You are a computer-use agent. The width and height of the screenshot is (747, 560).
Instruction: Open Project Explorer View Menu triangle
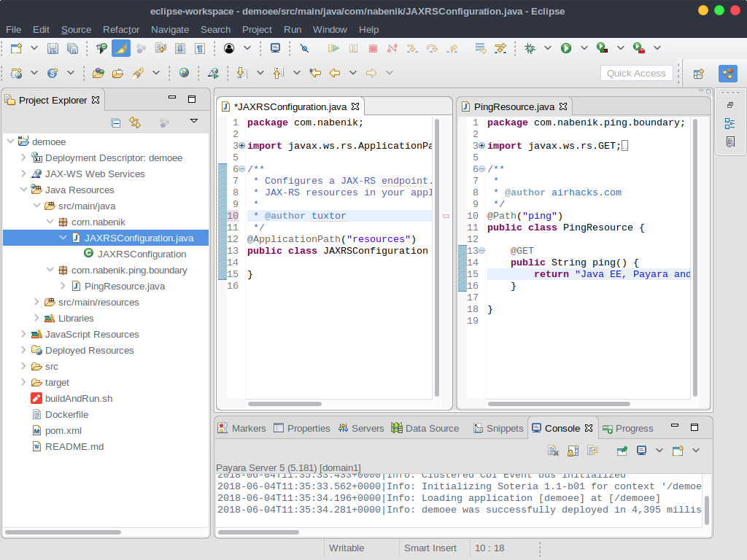click(194, 121)
